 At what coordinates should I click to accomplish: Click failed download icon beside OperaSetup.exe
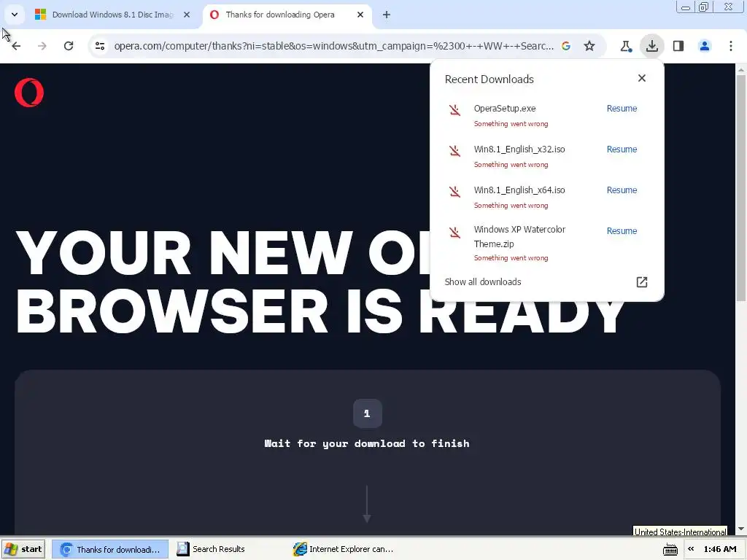pyautogui.click(x=455, y=110)
